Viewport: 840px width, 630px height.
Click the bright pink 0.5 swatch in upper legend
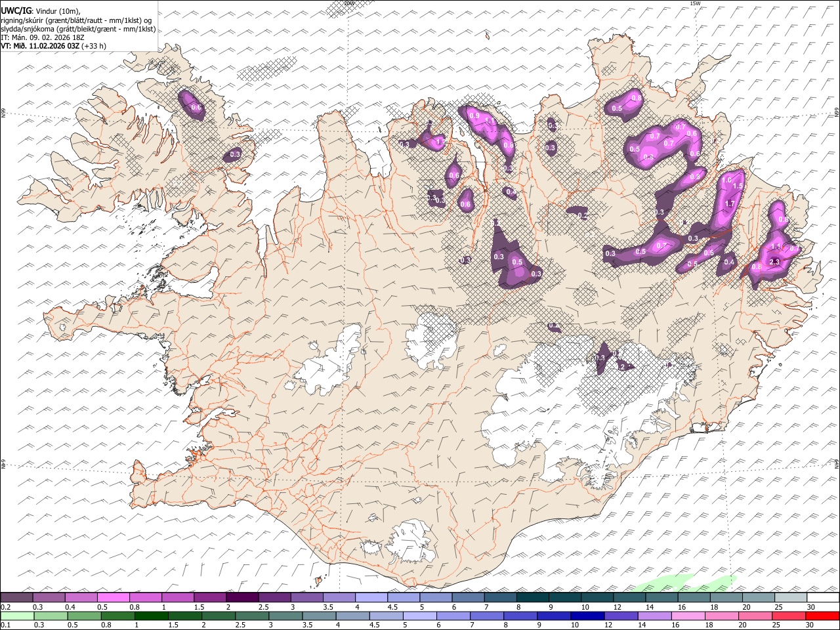click(x=113, y=597)
